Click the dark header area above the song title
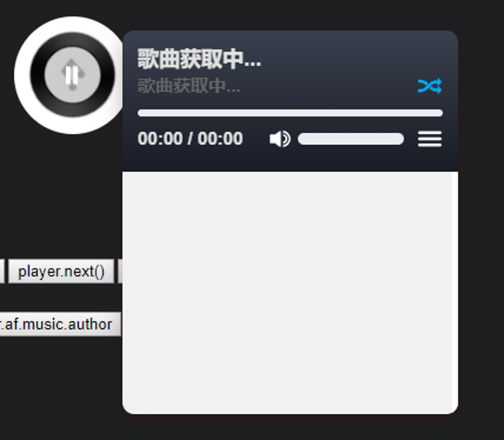 pos(290,38)
